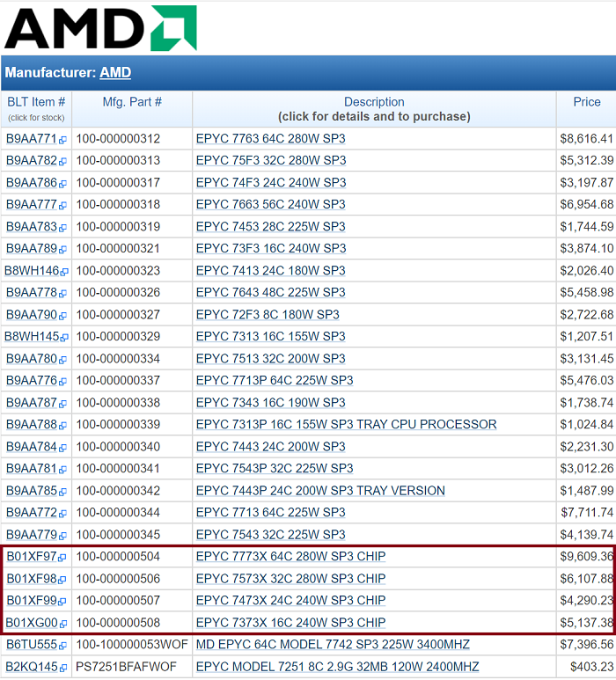Viewport: 616px width, 680px height.
Task: Open EPYC 7773X 64C 280W CHIP details
Action: point(290,556)
